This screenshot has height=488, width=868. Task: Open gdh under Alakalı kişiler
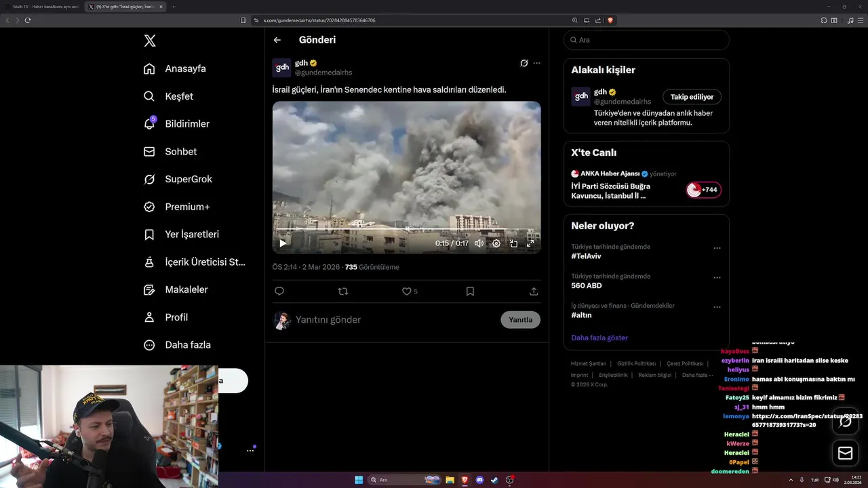coord(600,92)
